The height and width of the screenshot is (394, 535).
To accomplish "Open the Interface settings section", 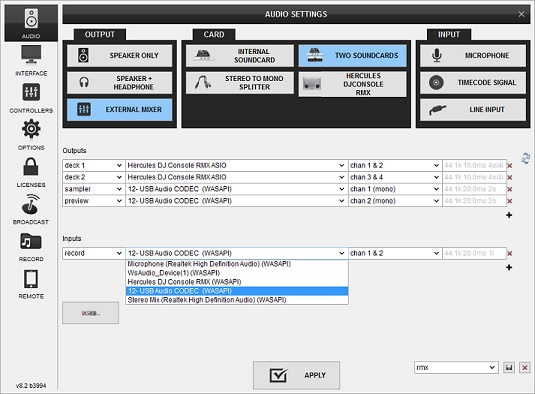I will pos(31,61).
